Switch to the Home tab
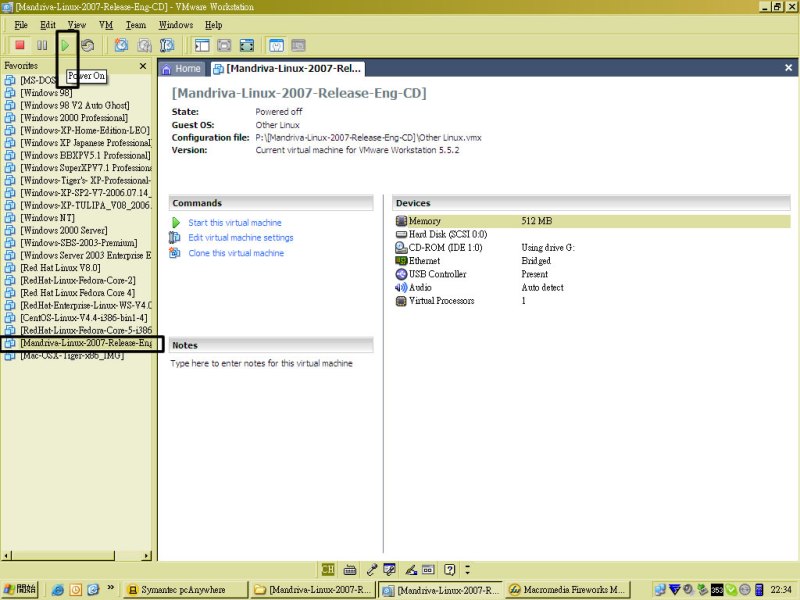The image size is (800, 600). pos(182,68)
